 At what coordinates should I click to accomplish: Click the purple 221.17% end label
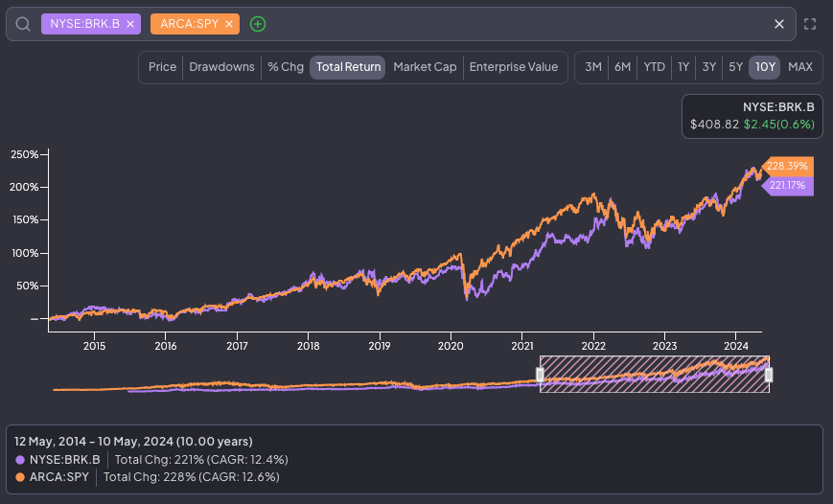click(787, 185)
